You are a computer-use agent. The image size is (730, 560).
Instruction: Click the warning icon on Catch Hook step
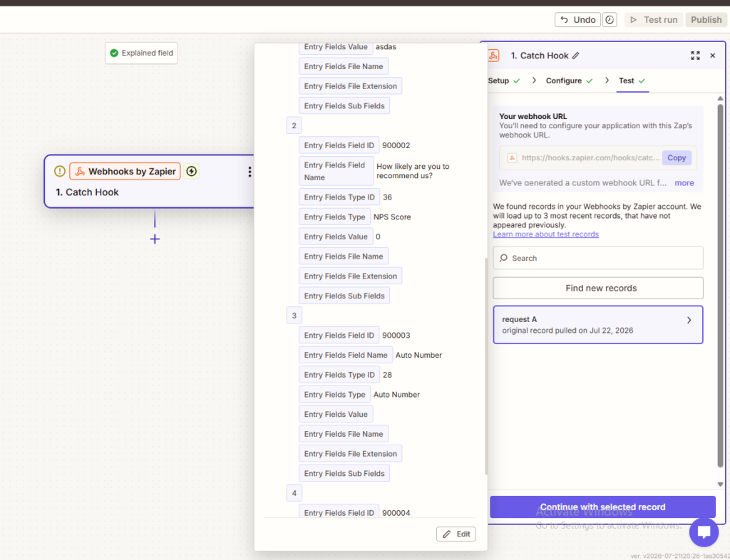60,171
